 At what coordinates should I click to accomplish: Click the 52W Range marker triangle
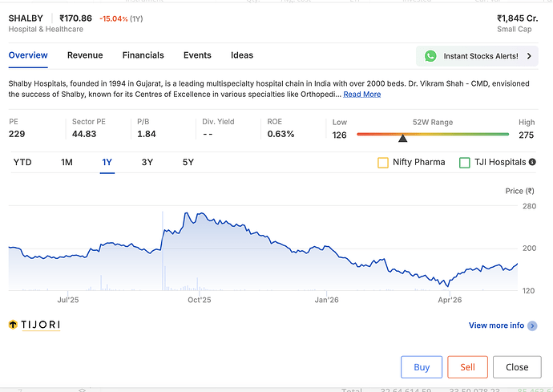(x=403, y=138)
